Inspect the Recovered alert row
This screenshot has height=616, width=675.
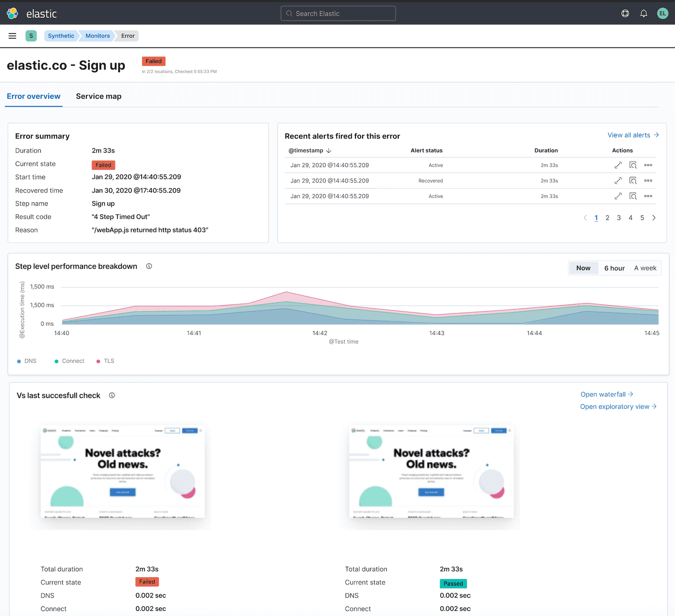point(633,180)
